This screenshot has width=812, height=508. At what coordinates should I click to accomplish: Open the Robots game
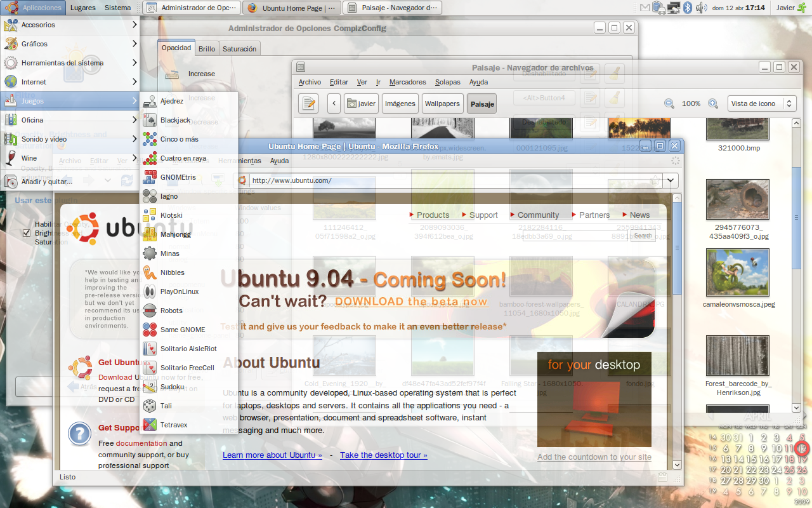188,311
